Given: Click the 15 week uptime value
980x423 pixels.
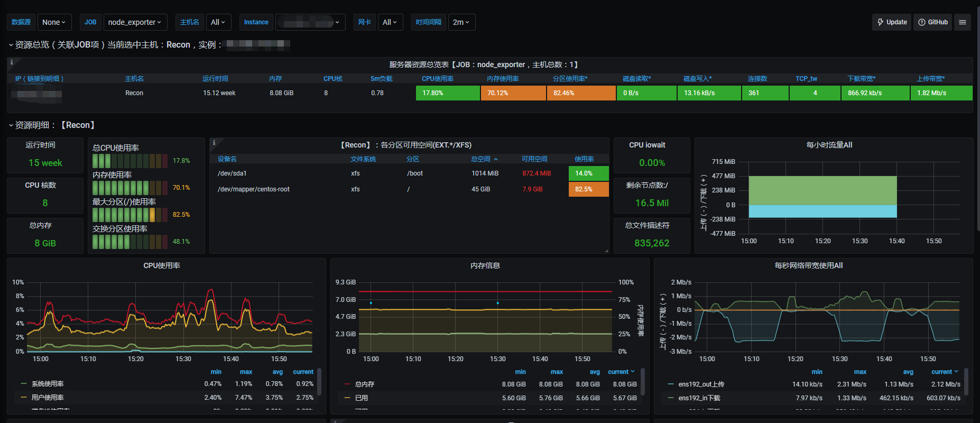Looking at the screenshot, I should 45,163.
